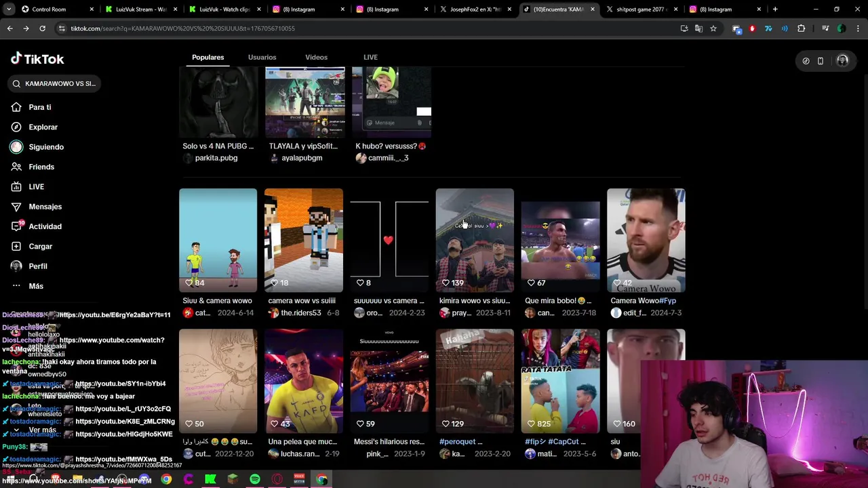Click the red hand ad-blocker extension icon

752,28
